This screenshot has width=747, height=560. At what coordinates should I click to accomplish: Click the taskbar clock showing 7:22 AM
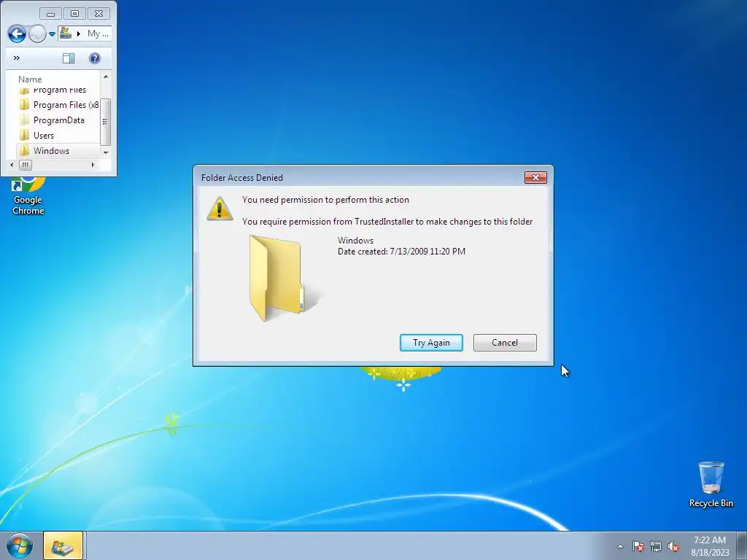(x=710, y=545)
